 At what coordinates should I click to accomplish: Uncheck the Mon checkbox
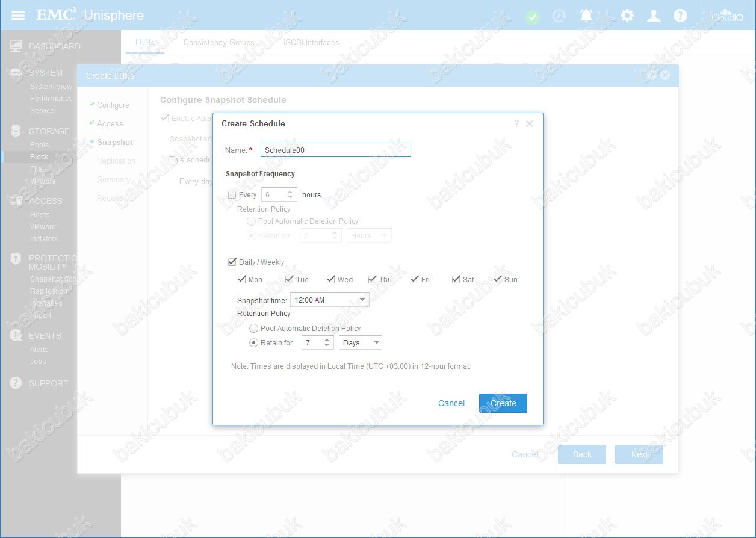242,279
